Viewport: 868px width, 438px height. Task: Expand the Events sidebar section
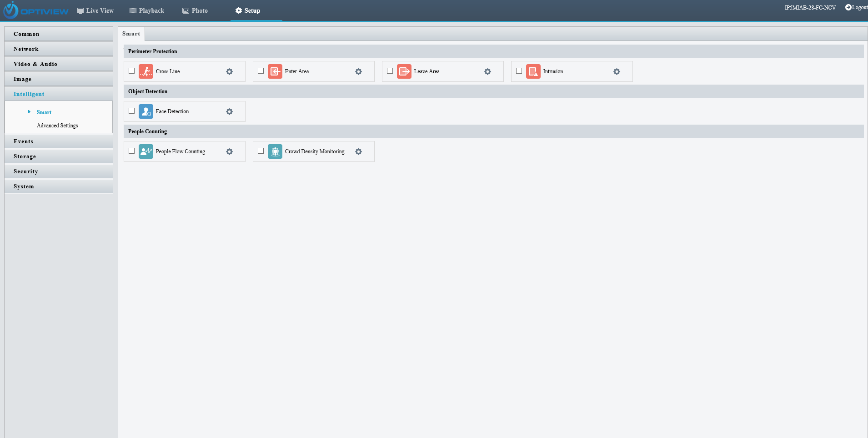tap(23, 141)
